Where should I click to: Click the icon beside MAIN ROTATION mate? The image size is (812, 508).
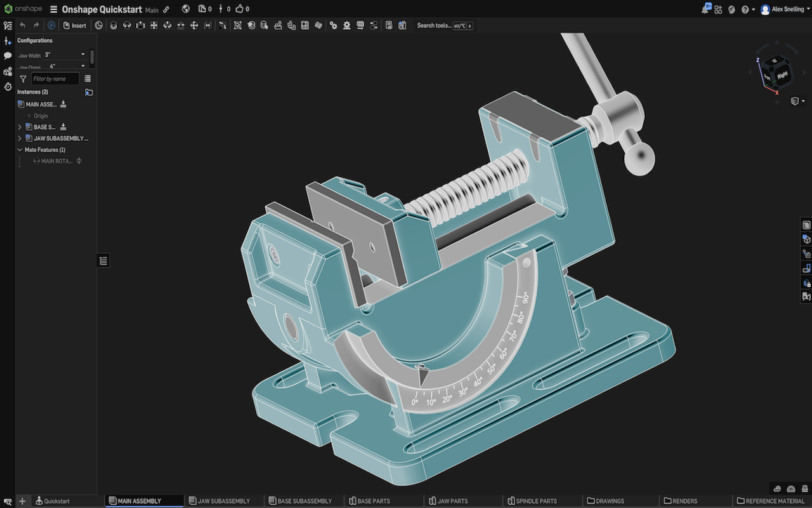pos(79,161)
